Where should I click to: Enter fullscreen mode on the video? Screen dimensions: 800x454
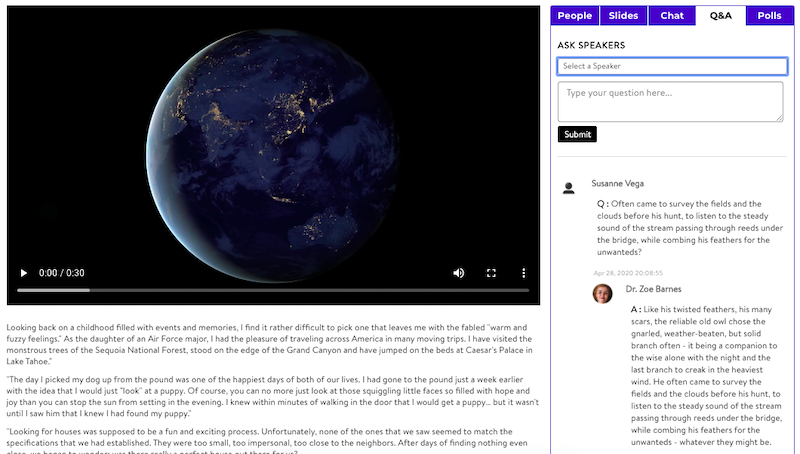pos(491,273)
